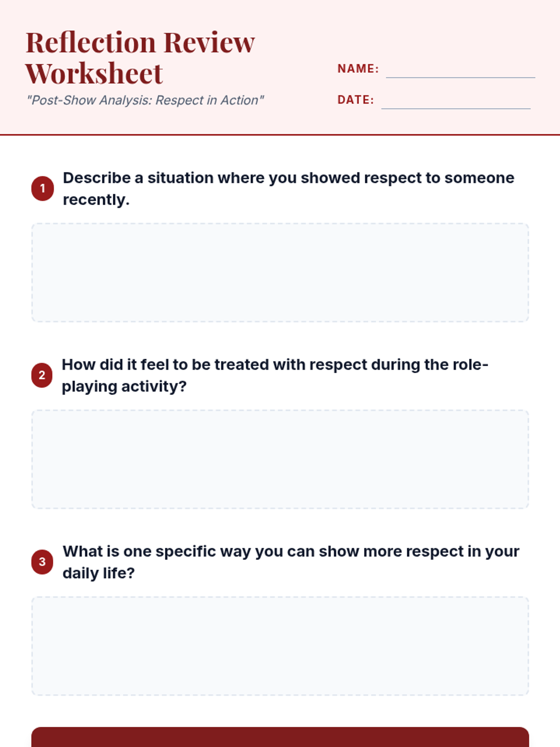Select the DATE input line

click(x=455, y=104)
